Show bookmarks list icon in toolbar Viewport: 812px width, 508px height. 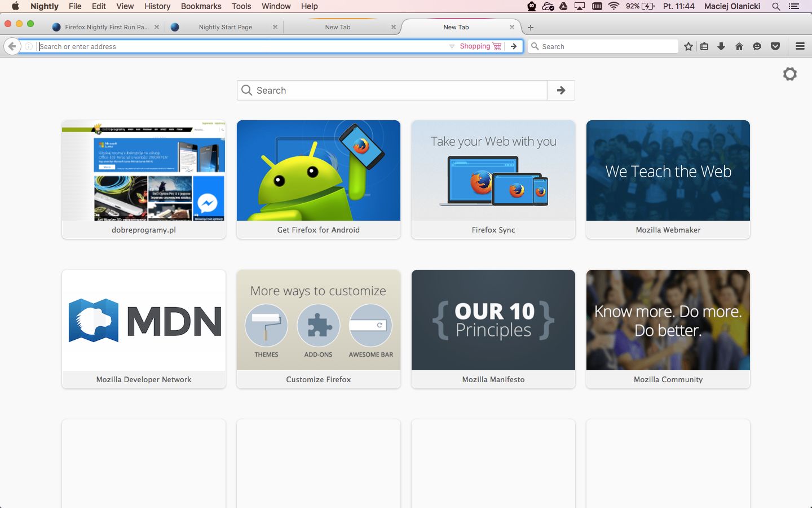704,46
